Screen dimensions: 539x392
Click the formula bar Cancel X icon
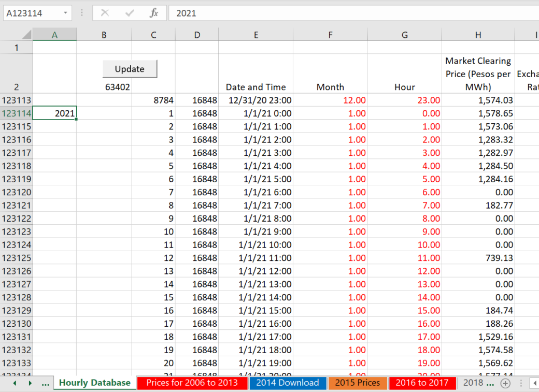[x=105, y=13]
